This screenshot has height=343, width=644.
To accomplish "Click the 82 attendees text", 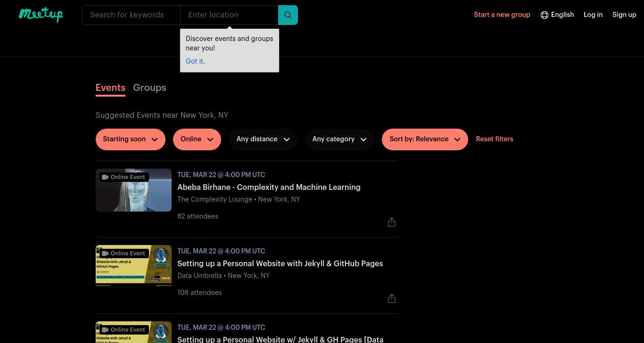I will pos(198,217).
